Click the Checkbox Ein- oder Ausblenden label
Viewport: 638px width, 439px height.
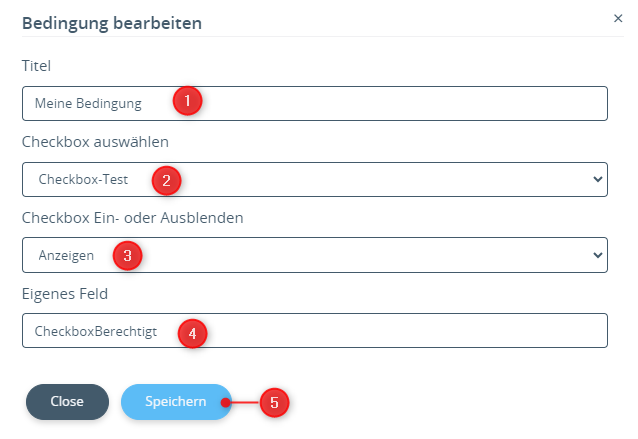point(132,218)
